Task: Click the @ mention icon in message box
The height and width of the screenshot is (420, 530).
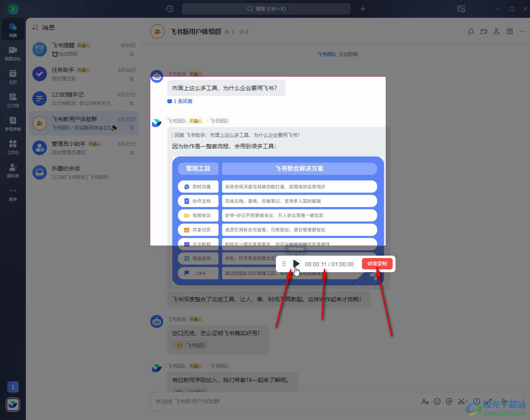Action: click(449, 401)
